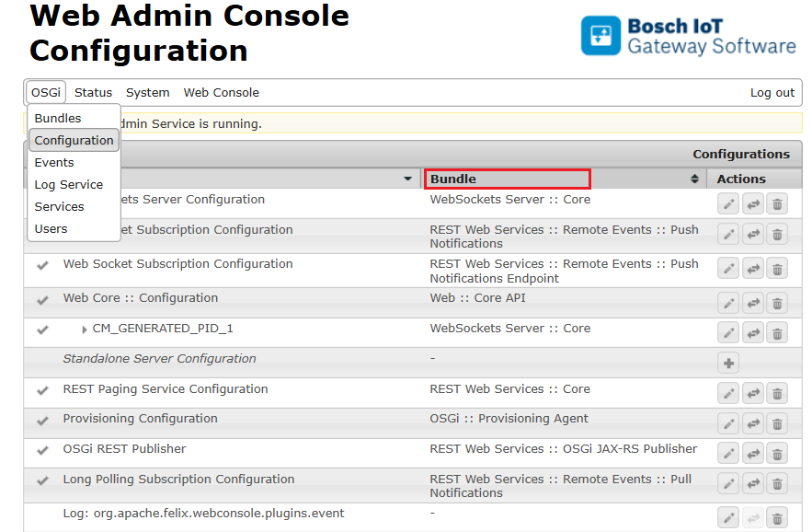
Task: Toggle checkmark beside Long Polling Subscription Configuration
Action: point(44,479)
